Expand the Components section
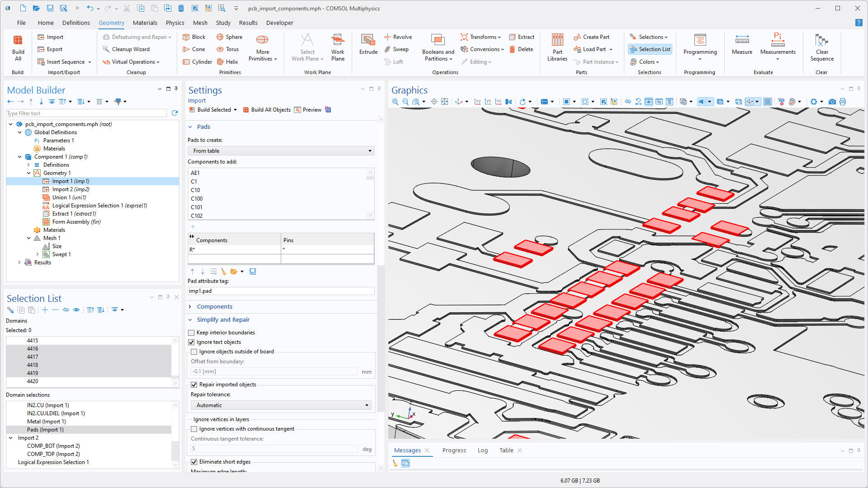 [x=214, y=306]
